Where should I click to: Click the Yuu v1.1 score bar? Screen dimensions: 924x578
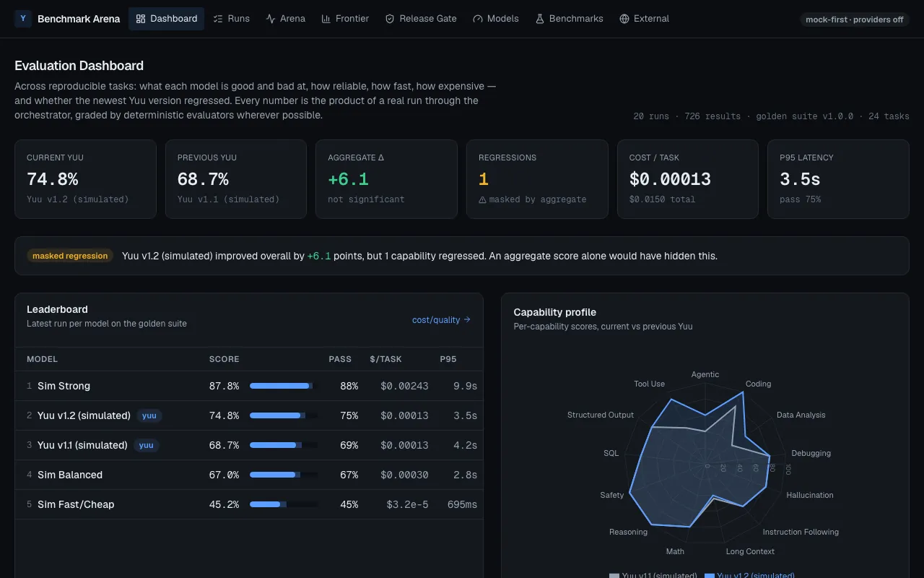point(284,445)
